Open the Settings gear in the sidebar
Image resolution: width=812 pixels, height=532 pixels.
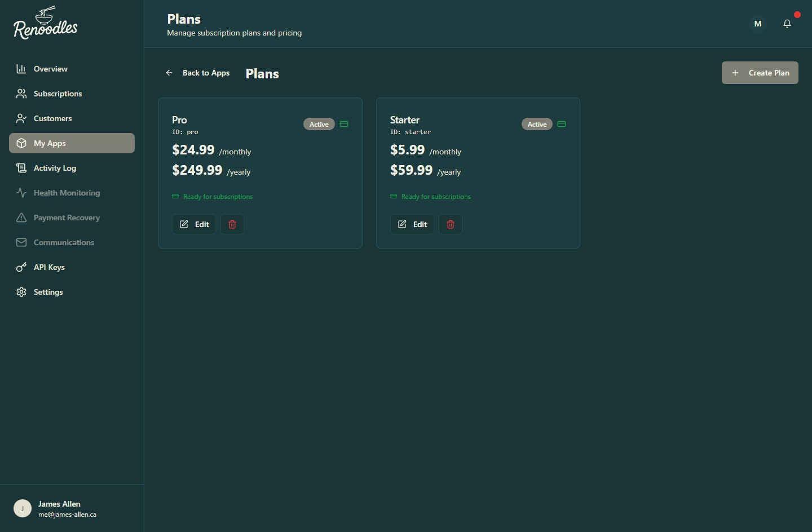point(21,292)
